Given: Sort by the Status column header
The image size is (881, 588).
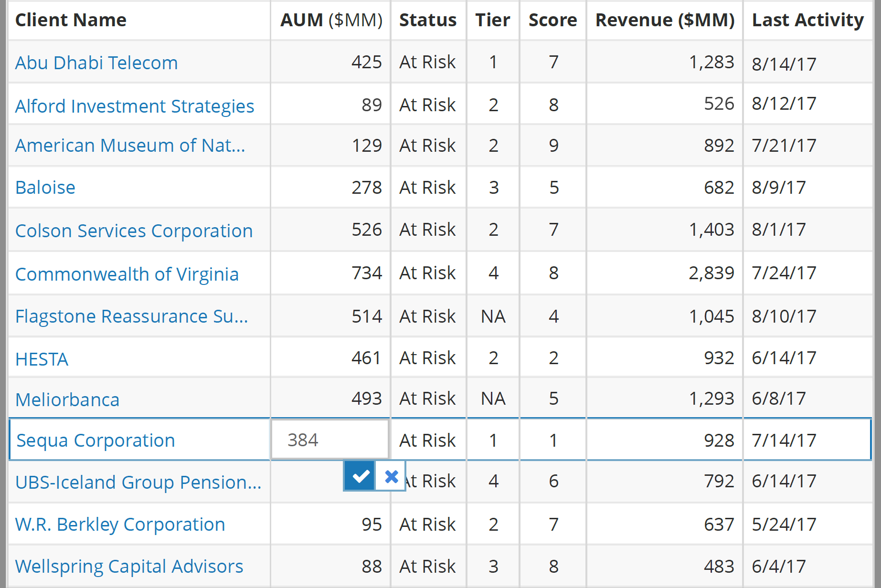Looking at the screenshot, I should coord(428,20).
